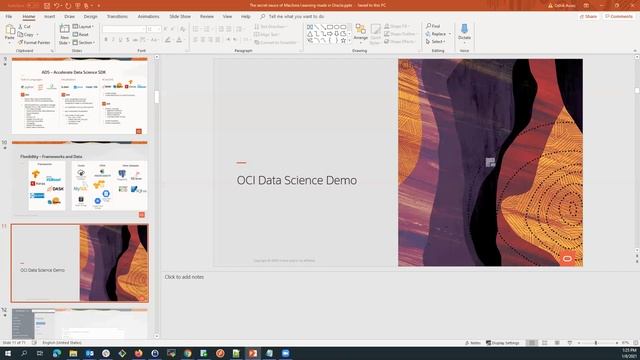Open the slide Layout dropdown
The width and height of the screenshot is (640, 360).
click(83, 27)
